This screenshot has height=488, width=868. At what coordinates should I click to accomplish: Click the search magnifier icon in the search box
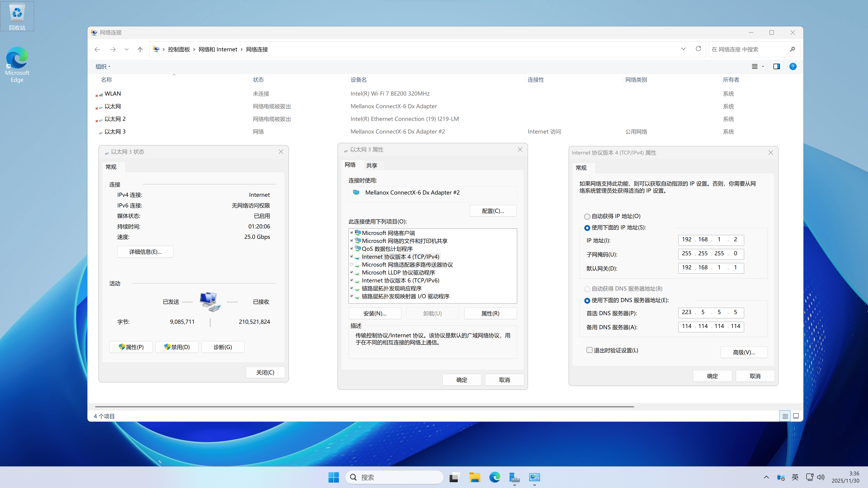click(792, 49)
